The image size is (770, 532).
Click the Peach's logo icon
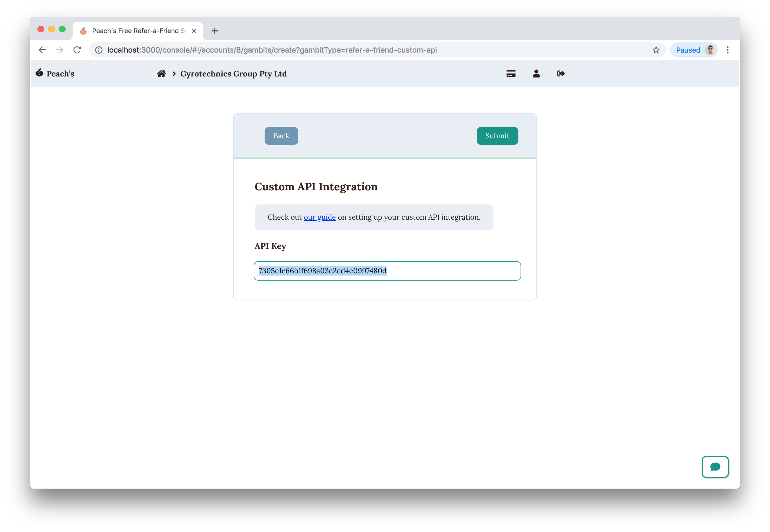(39, 73)
